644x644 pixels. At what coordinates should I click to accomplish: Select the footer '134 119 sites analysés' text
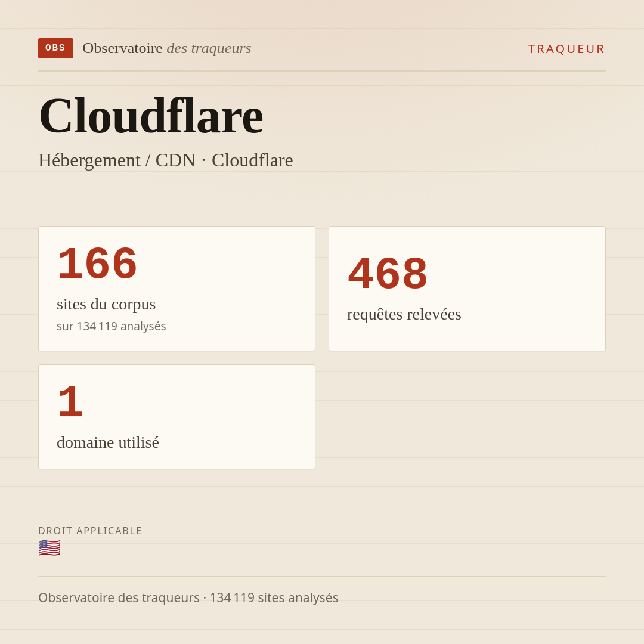274,597
